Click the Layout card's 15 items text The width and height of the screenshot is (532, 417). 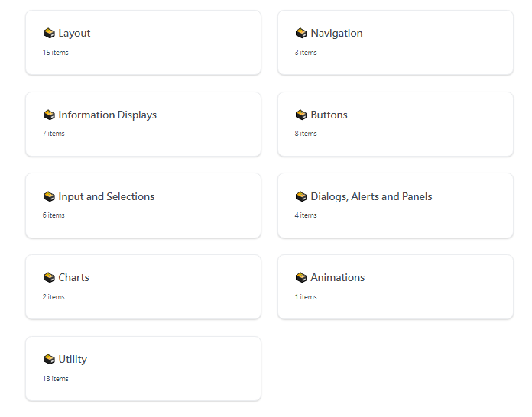55,53
